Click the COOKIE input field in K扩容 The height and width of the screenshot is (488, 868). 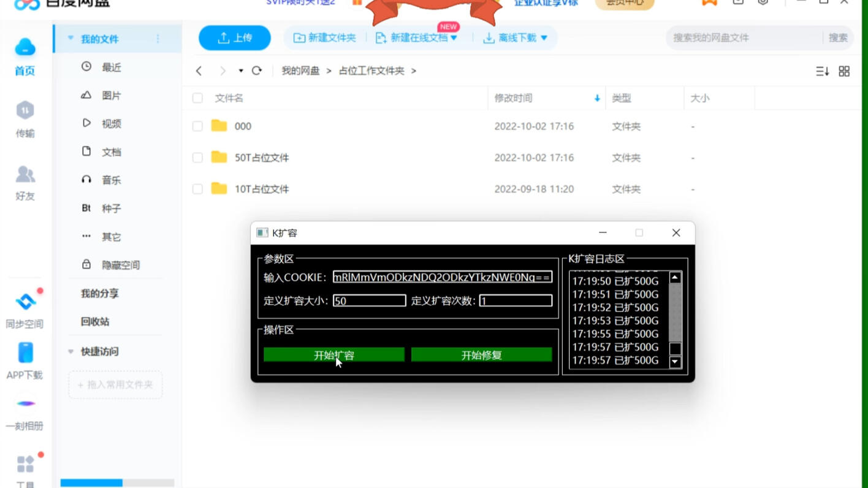click(443, 277)
